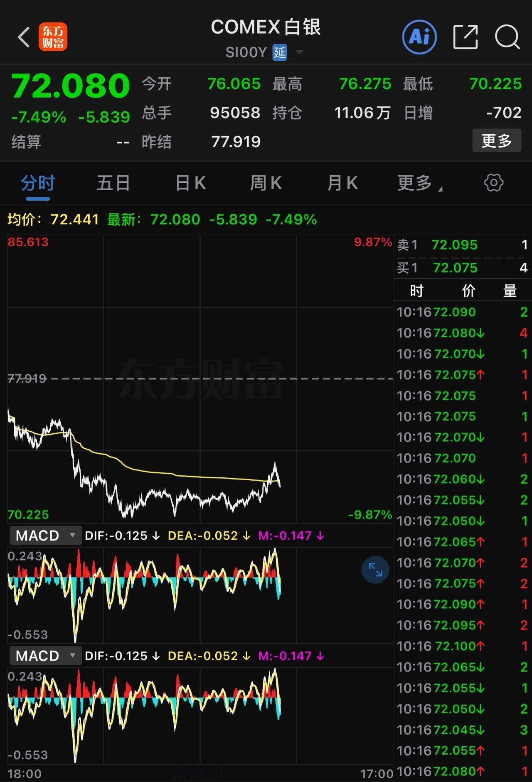
Task: Tap the green -9.87% axis label
Action: click(x=370, y=515)
